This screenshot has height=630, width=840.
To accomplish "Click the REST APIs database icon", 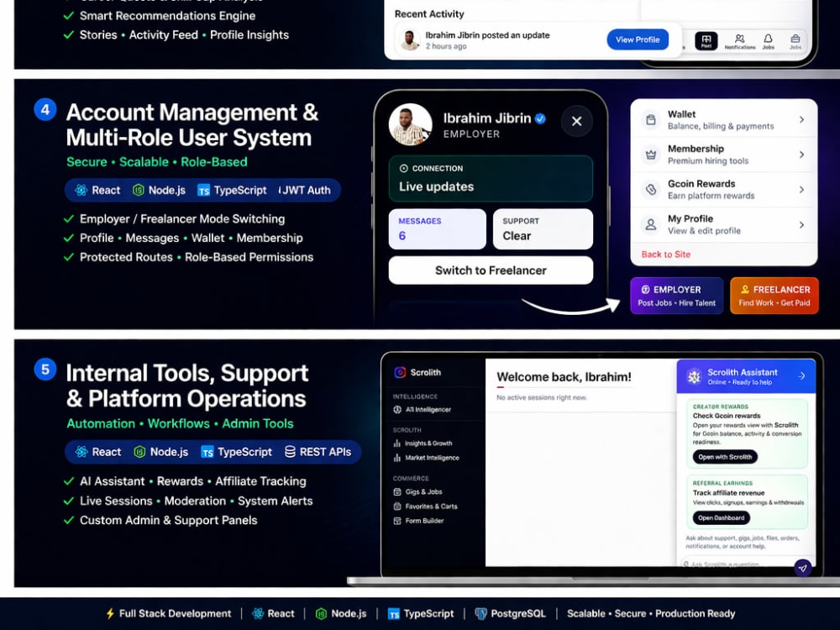I will 290,452.
